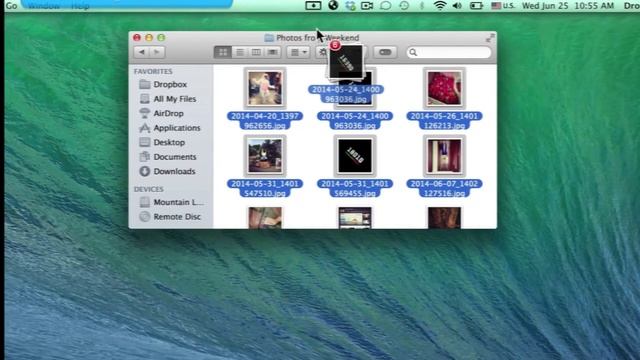This screenshot has width=640, height=360.
Task: Click file name 2014-05-26_1401126213.jpg
Action: (x=444, y=121)
